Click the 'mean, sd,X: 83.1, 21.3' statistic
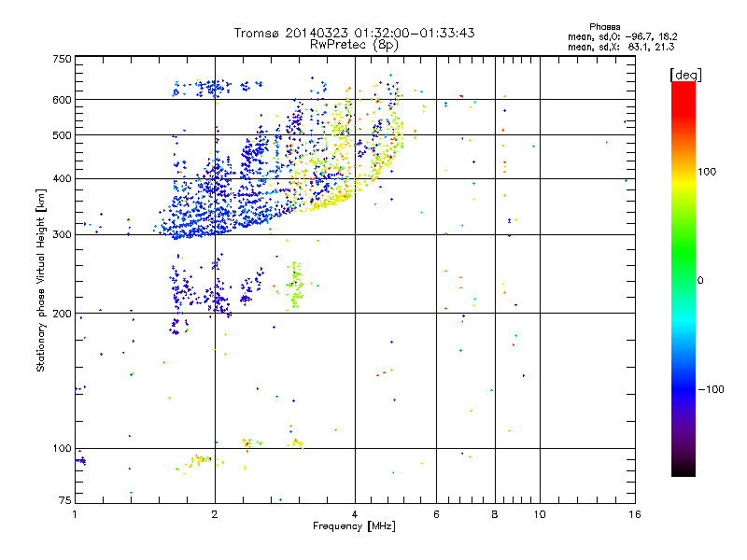The height and width of the screenshot is (560, 747). pos(621,47)
